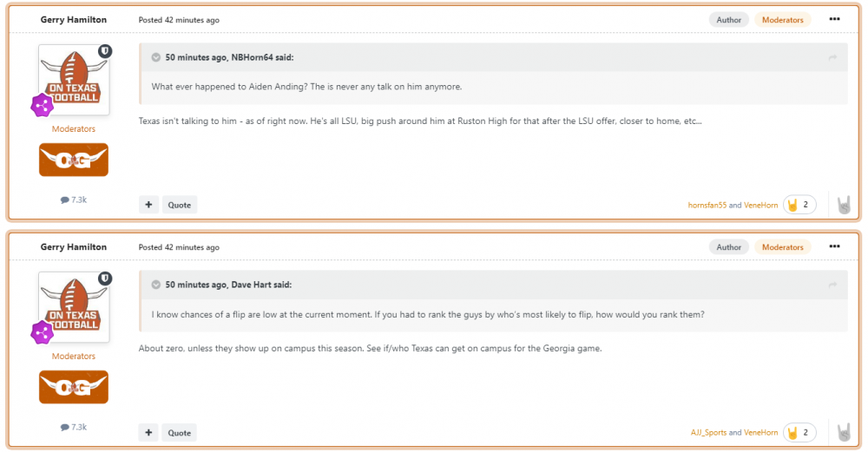Show reactions count on first post
Viewport: 868px width, 452px height.
point(799,205)
